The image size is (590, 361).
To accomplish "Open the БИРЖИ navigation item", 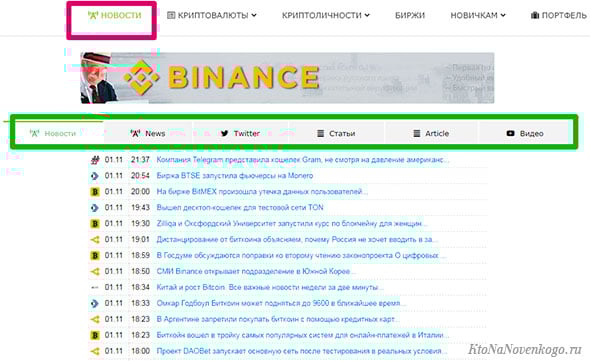I will click(x=410, y=15).
